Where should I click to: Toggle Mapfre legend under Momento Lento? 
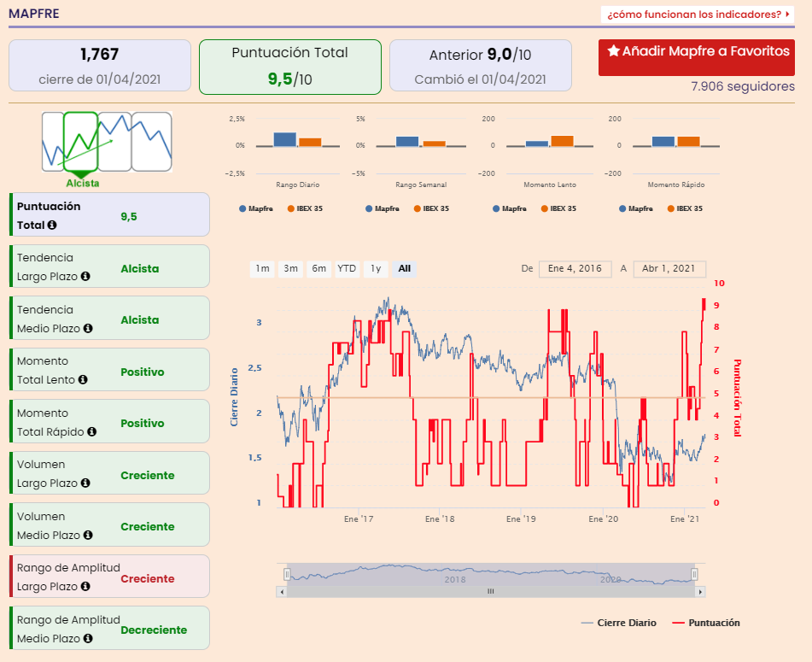coord(510,208)
